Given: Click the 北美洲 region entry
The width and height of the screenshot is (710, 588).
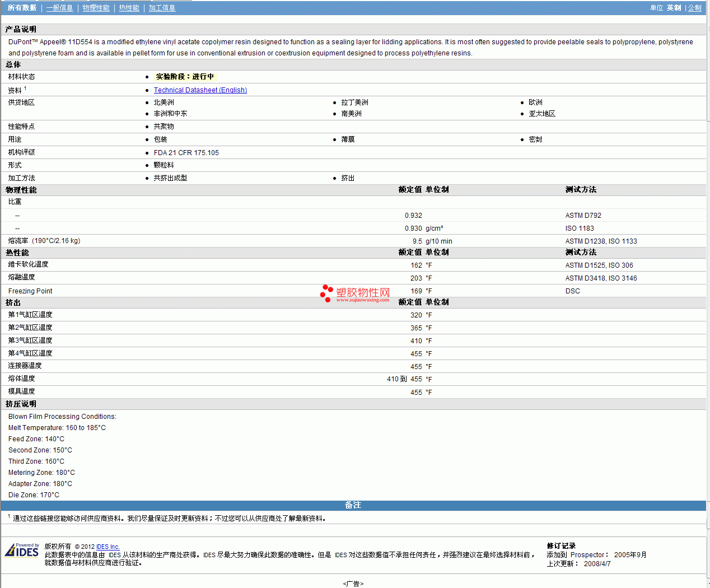Looking at the screenshot, I should pyautogui.click(x=164, y=102).
